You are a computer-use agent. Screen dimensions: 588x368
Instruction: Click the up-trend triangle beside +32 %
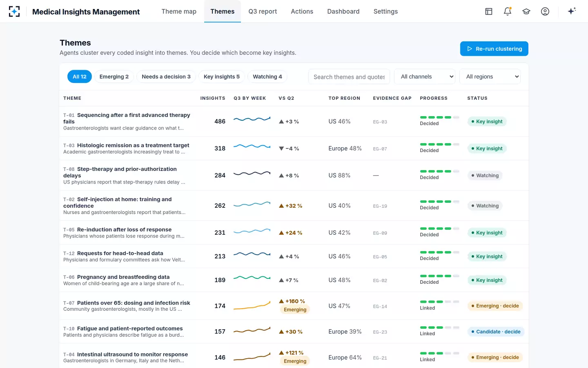(x=281, y=206)
